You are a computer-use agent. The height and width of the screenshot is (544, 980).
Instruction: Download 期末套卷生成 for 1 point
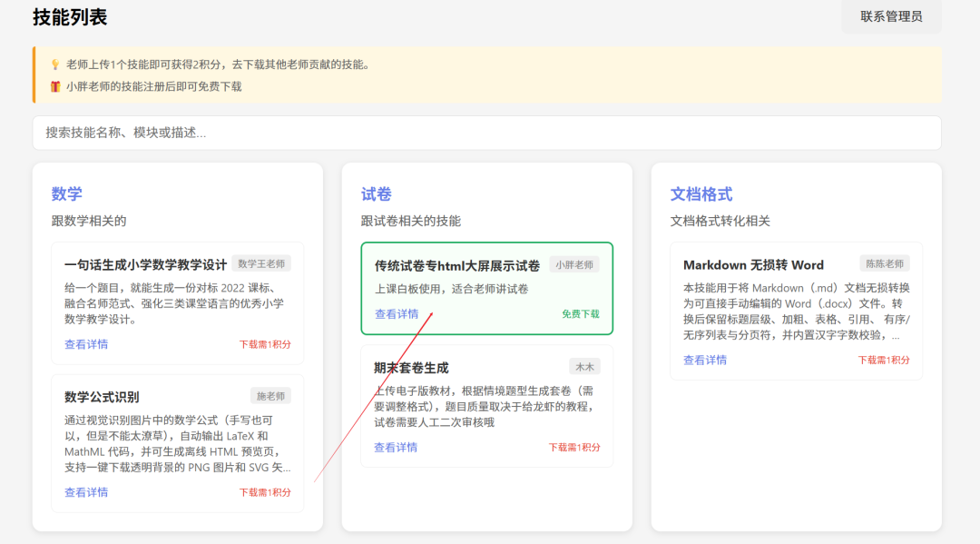(x=574, y=448)
